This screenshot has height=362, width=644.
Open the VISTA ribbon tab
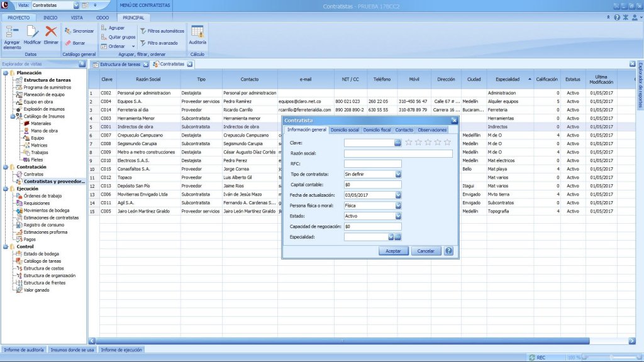click(77, 18)
